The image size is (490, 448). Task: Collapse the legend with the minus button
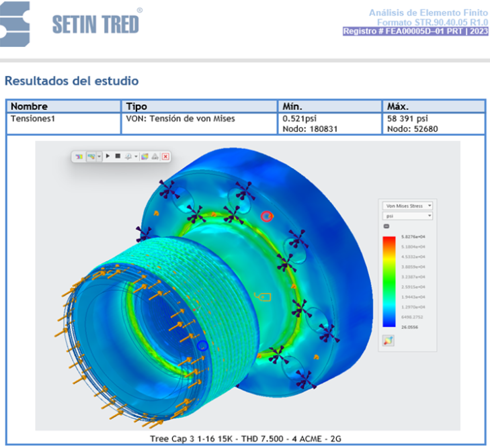pyautogui.click(x=386, y=226)
